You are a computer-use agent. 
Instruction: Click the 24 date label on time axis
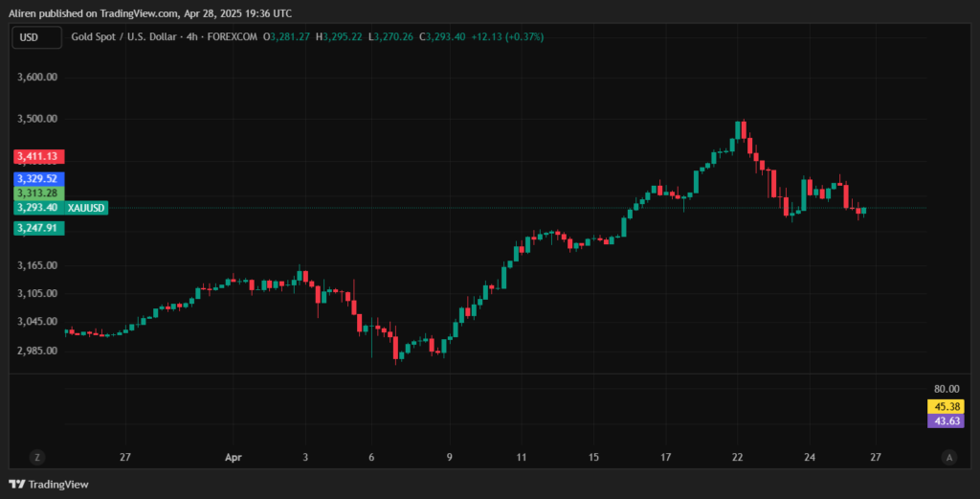[x=810, y=458]
